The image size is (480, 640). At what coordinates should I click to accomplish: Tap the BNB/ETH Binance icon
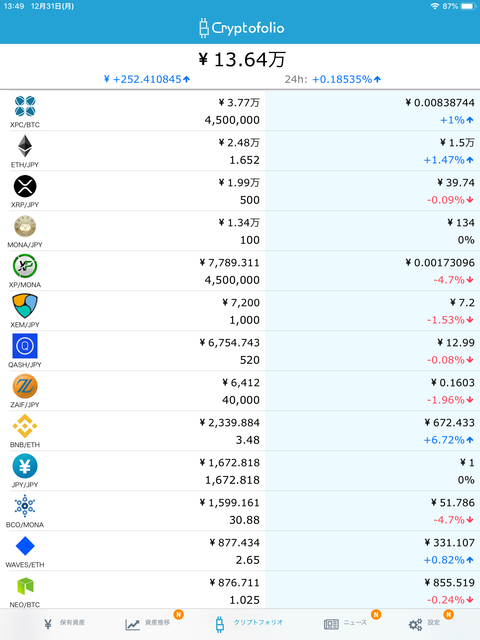tap(25, 426)
